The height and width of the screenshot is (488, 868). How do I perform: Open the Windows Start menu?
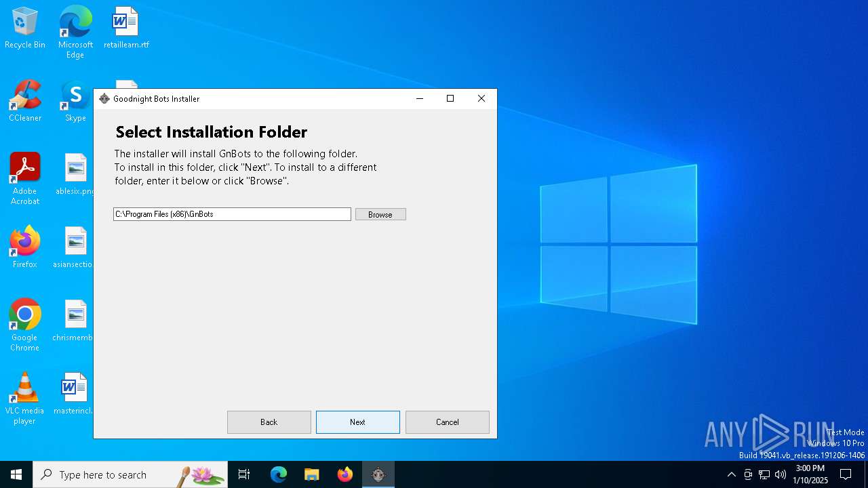[x=16, y=474]
